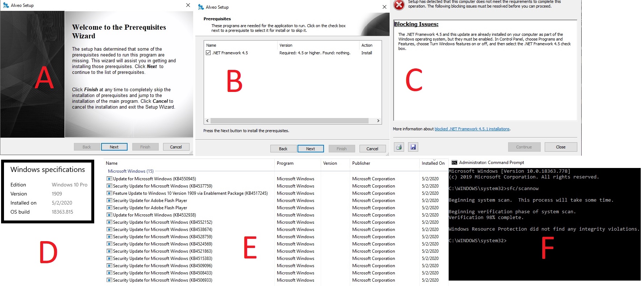Click the print icon in Blocking Issues dialog
The width and height of the screenshot is (644, 286).
399,147
